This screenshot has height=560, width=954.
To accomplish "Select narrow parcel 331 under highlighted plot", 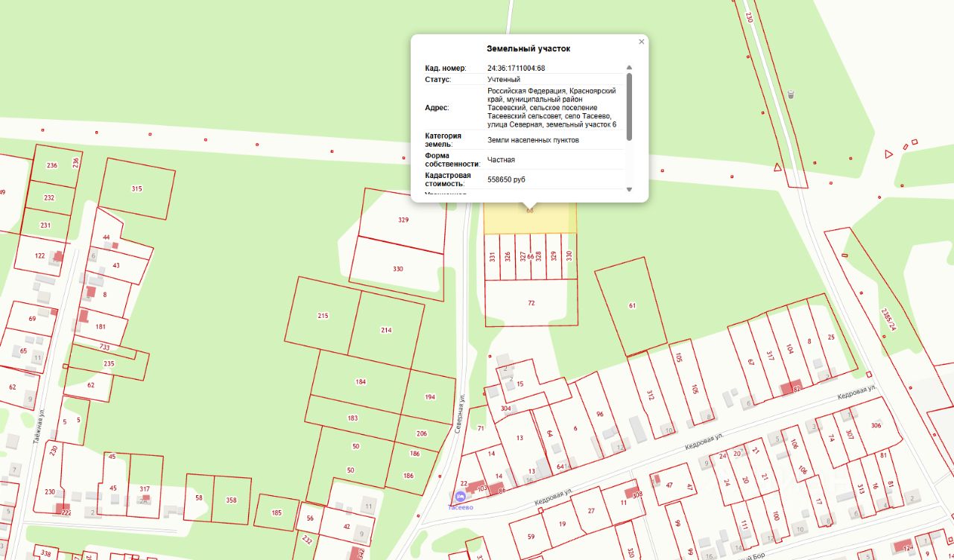I will (x=492, y=257).
